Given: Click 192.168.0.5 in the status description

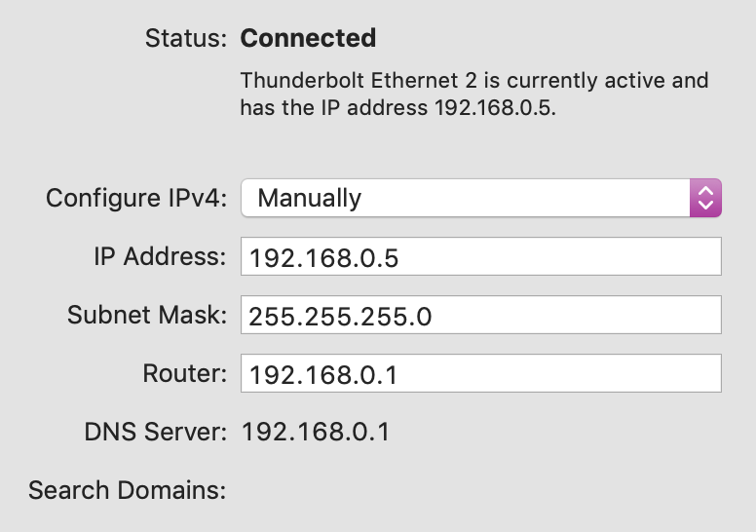Looking at the screenshot, I should [x=493, y=107].
